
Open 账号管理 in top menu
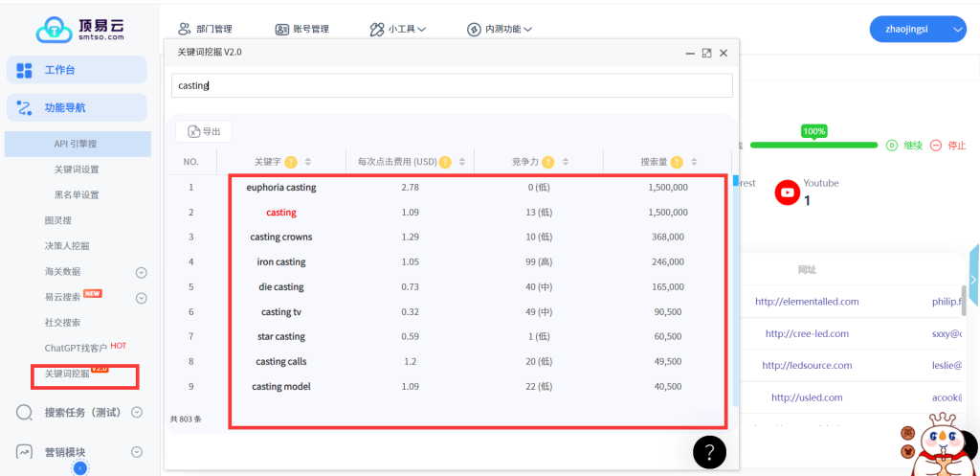pos(302,30)
